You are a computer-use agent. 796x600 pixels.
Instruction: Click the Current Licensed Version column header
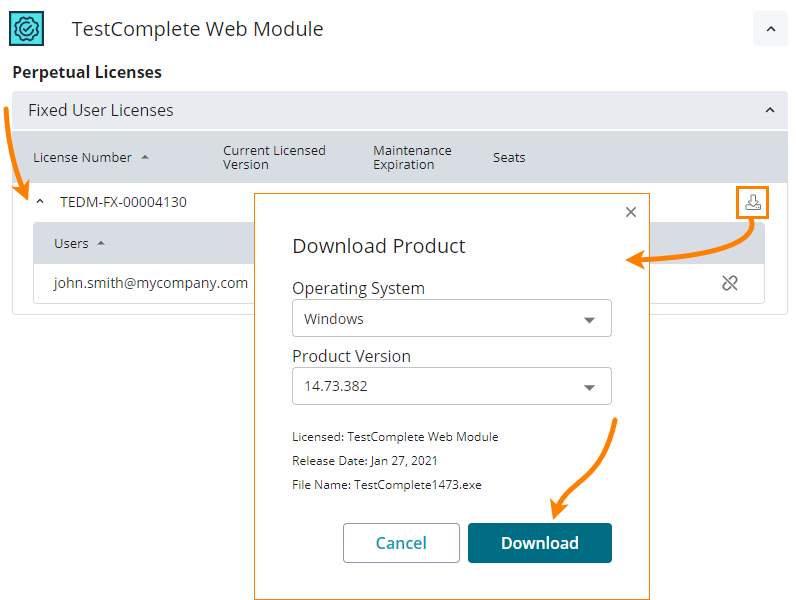pyautogui.click(x=274, y=157)
